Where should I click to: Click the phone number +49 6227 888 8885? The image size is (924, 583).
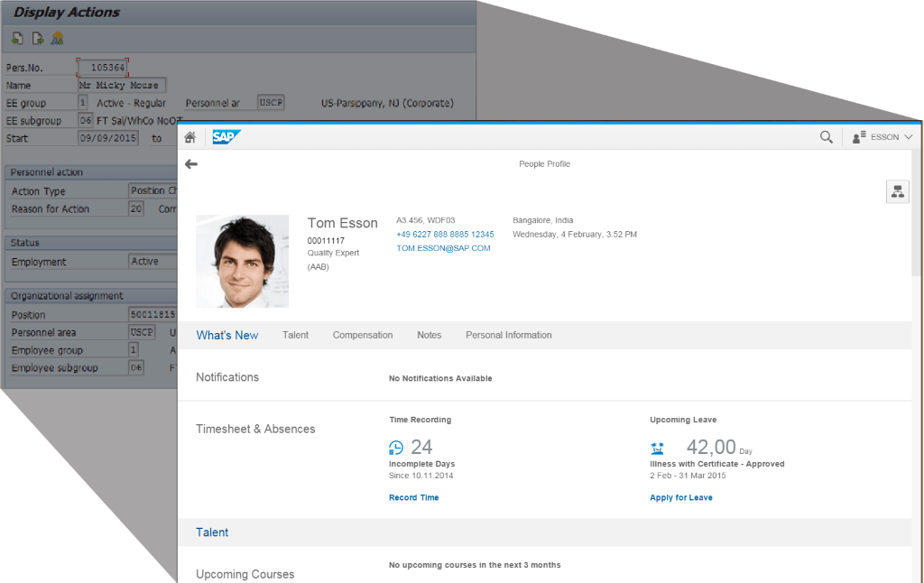pos(443,234)
